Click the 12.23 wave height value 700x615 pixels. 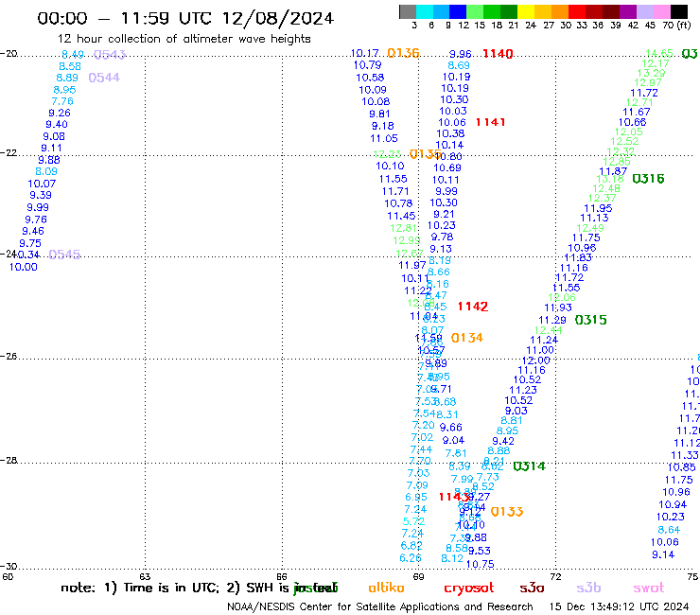pos(387,154)
